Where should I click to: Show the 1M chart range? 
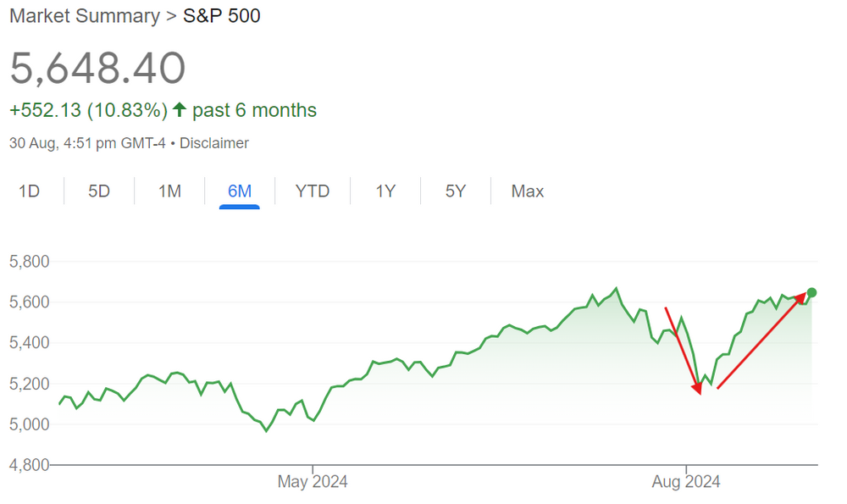169,191
